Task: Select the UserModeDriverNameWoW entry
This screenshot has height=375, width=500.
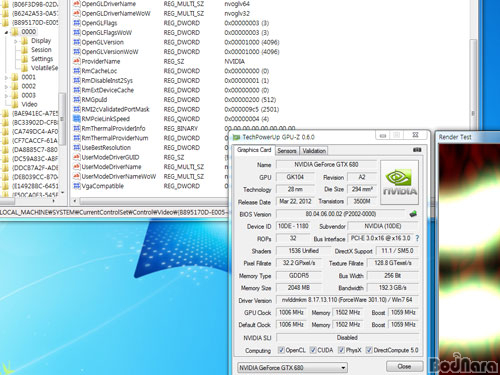Action: [119, 176]
